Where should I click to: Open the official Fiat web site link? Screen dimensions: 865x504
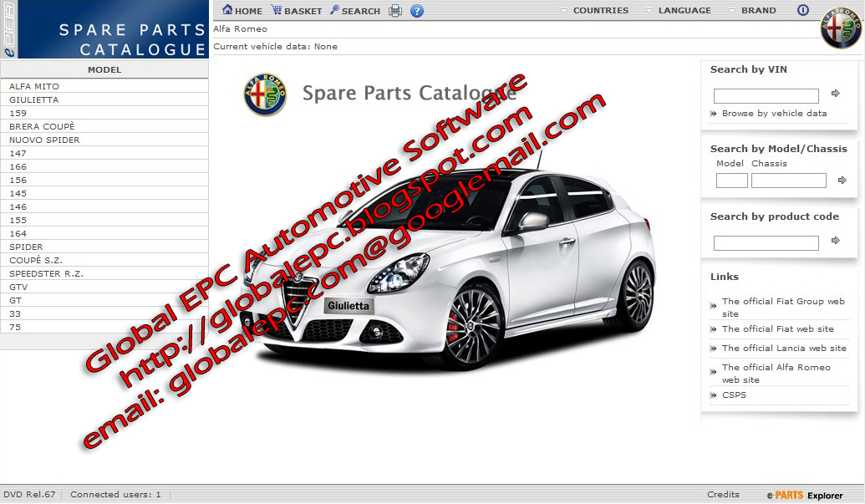tap(778, 328)
